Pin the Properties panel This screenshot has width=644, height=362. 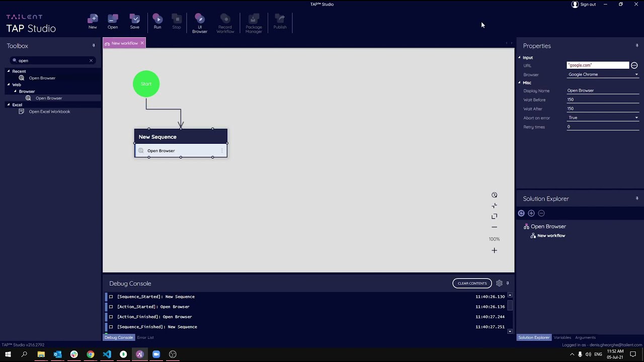[x=637, y=46]
